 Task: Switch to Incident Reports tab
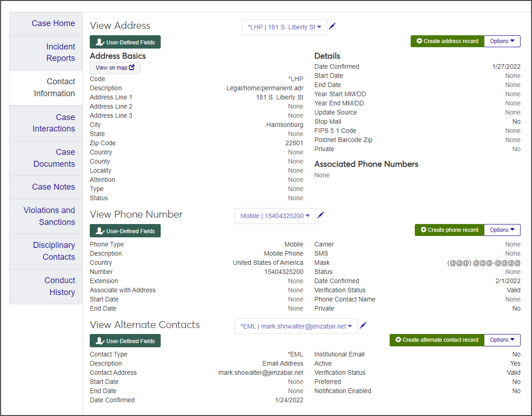[x=60, y=52]
